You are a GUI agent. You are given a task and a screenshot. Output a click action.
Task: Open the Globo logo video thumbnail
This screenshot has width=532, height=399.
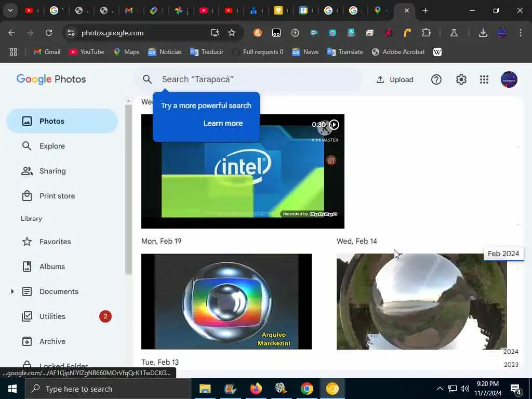click(227, 301)
